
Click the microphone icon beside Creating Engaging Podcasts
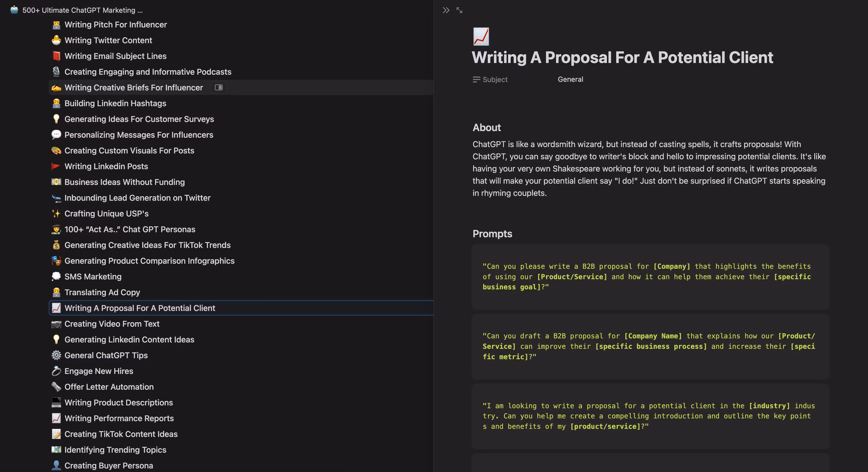(x=56, y=72)
